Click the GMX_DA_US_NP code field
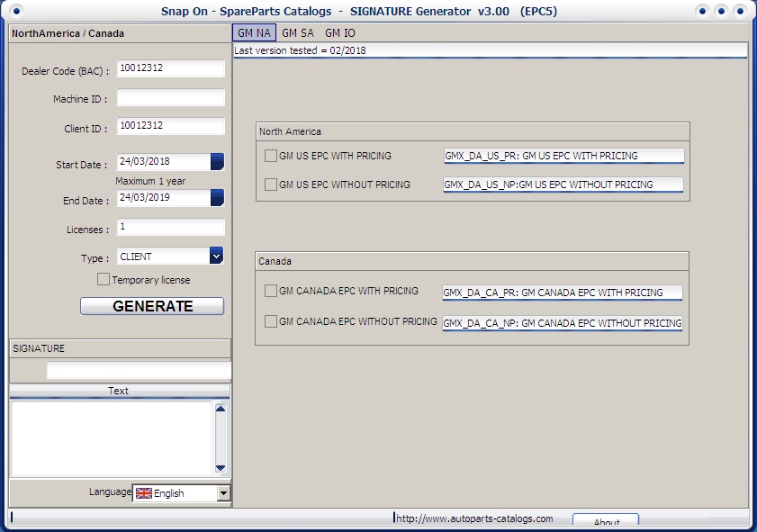 click(x=563, y=185)
